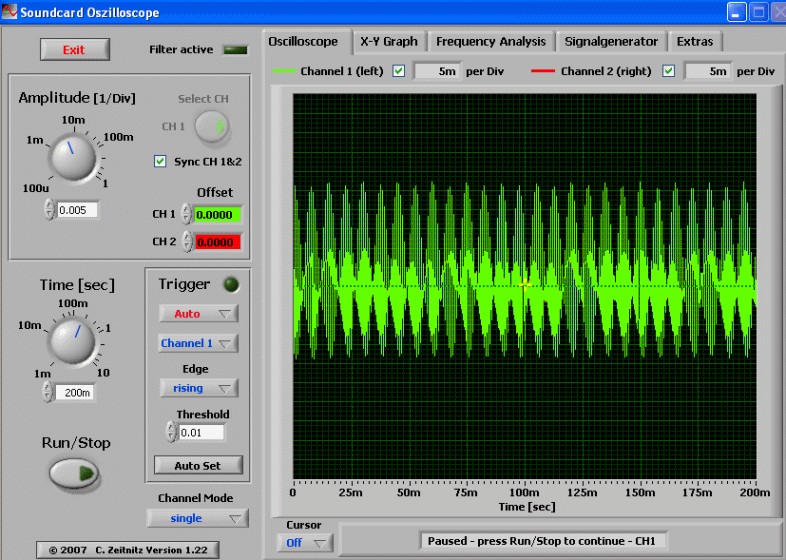Open the trigger mode Auto dropdown
The height and width of the screenshot is (560, 786).
coord(199,313)
